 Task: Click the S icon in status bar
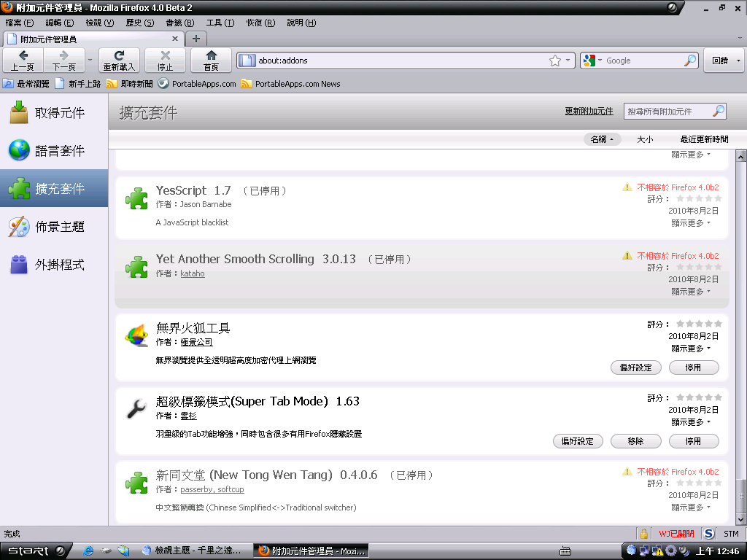(709, 533)
